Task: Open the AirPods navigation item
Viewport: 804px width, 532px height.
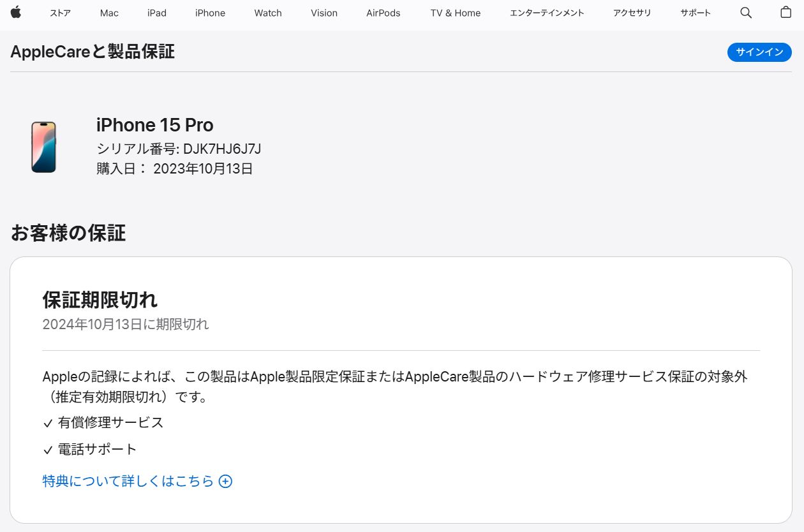Action: pyautogui.click(x=383, y=13)
